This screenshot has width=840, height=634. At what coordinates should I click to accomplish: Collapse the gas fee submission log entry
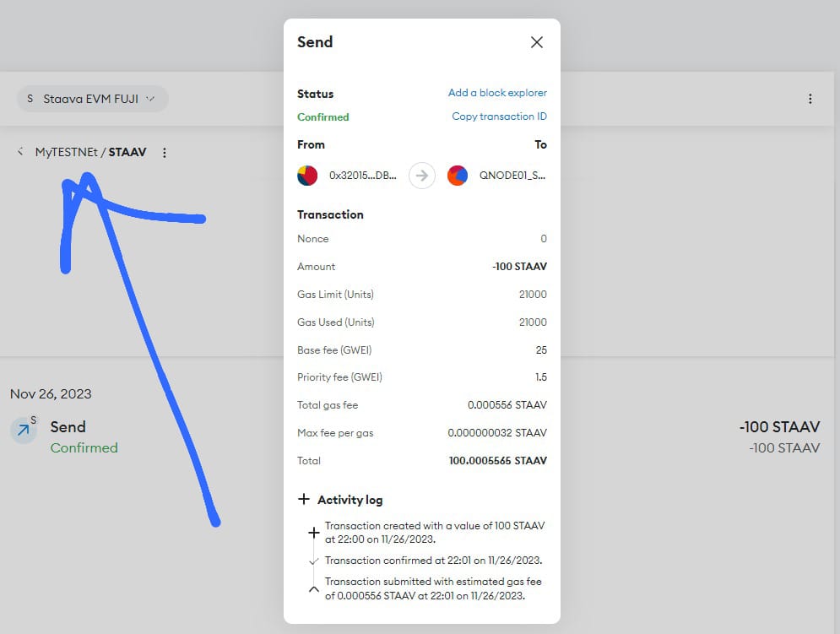point(313,589)
